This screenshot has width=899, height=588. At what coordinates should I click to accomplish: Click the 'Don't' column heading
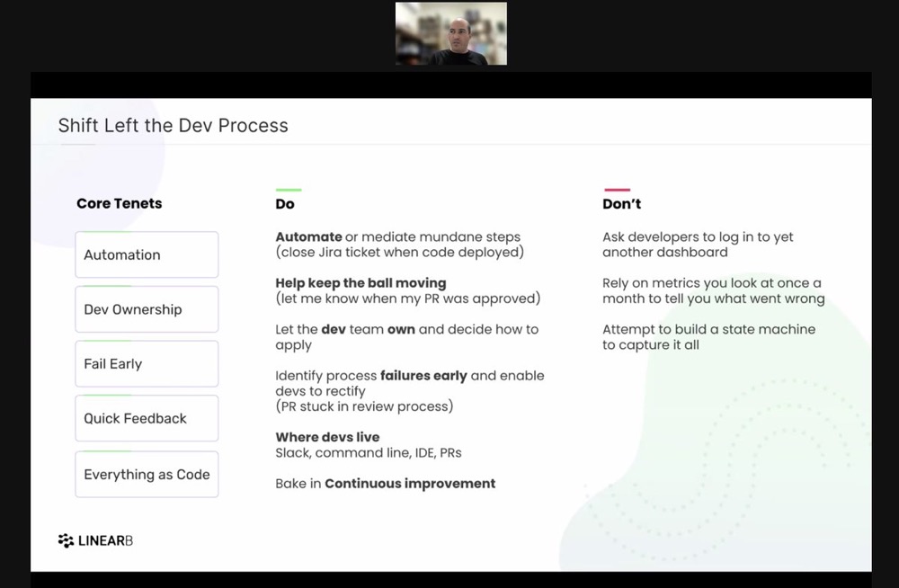click(621, 204)
